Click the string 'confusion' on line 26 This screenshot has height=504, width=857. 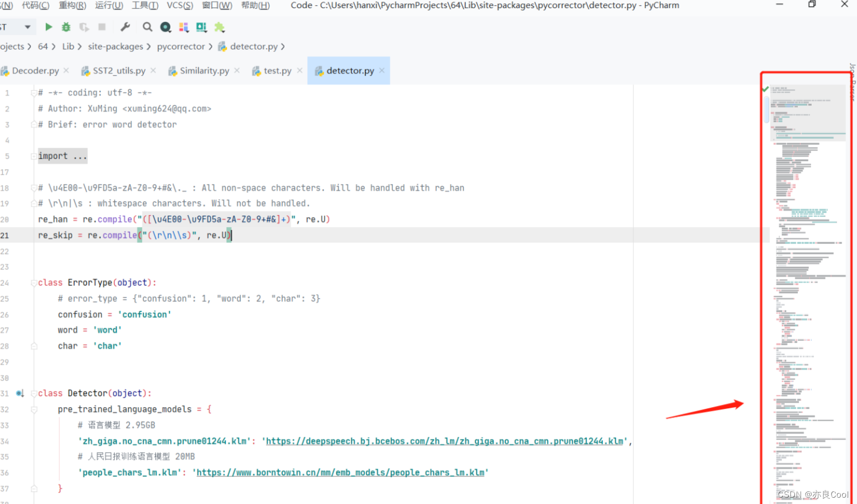pos(145,315)
